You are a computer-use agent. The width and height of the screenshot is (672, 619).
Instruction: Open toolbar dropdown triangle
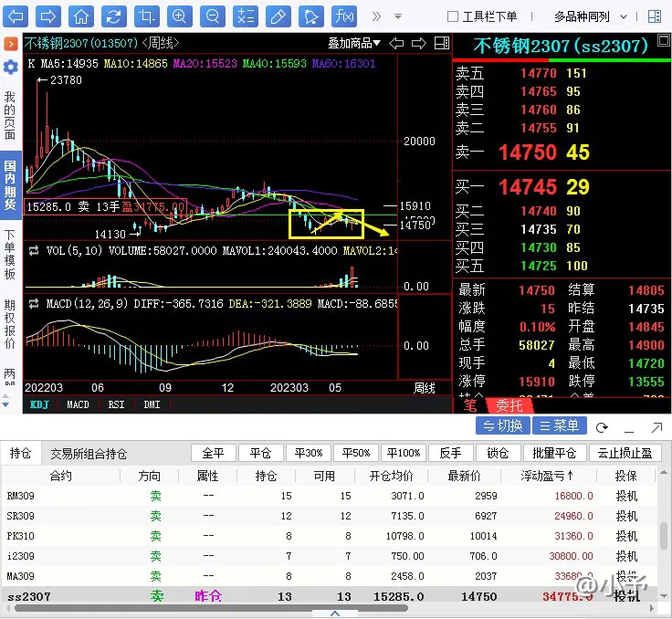pyautogui.click(x=398, y=16)
